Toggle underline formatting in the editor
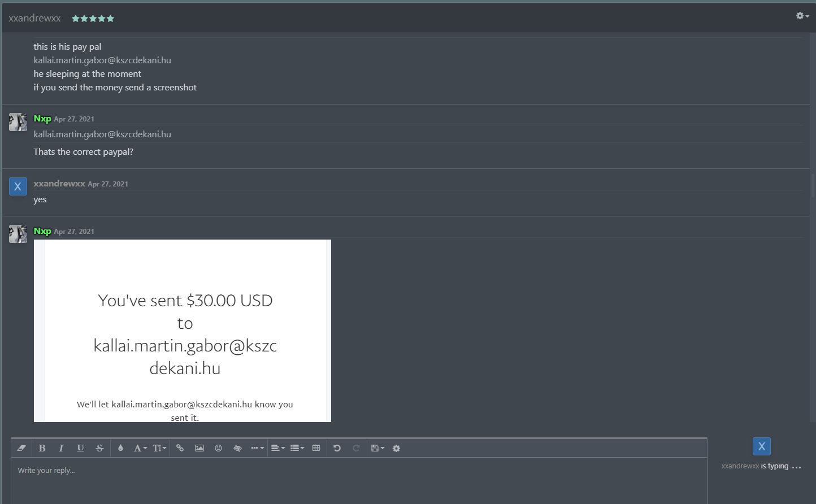This screenshot has height=504, width=816. point(80,448)
